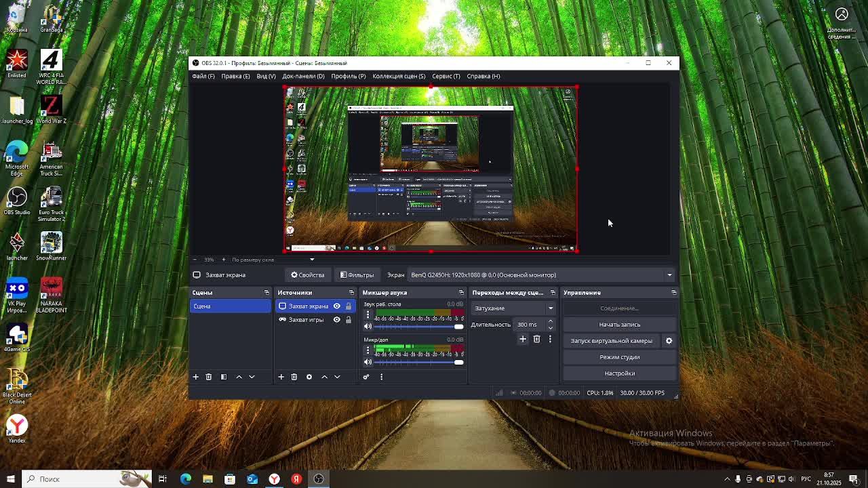Open audio mixer menu (three dots at bottom)
The width and height of the screenshot is (868, 488).
coord(381,377)
